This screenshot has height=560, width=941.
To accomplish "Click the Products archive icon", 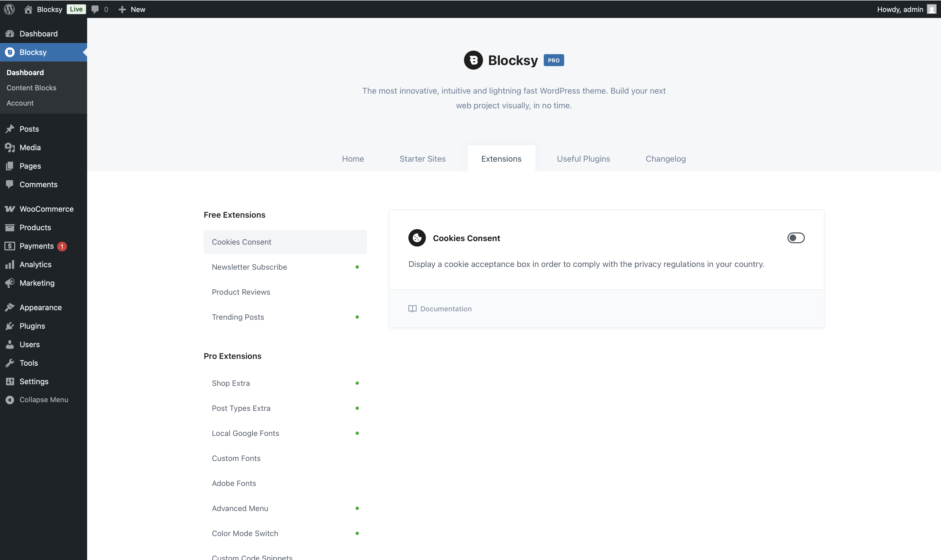I will [x=10, y=227].
